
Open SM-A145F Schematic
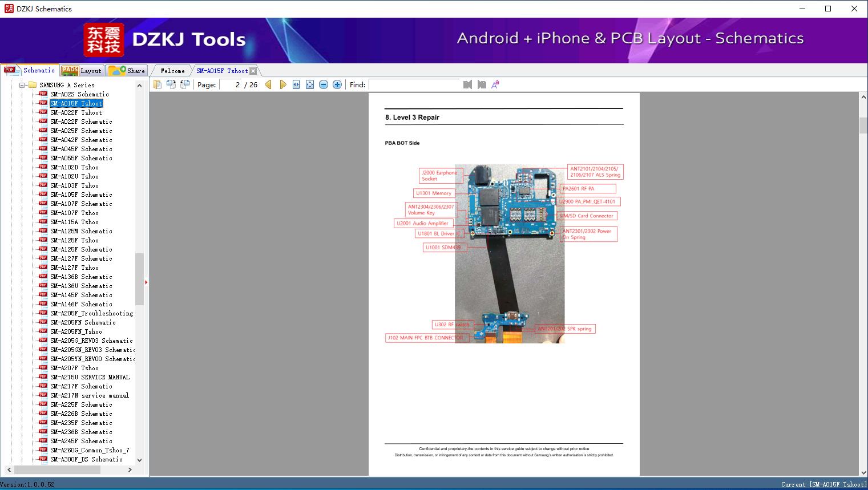pos(81,295)
